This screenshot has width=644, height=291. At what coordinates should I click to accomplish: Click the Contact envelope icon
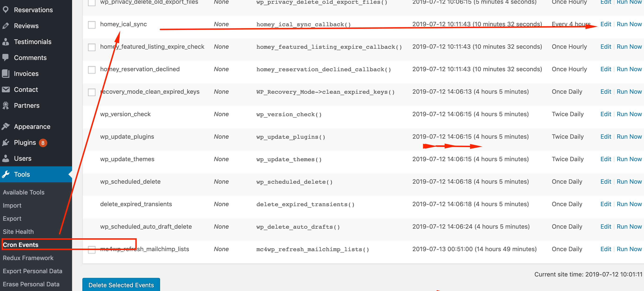click(x=6, y=89)
